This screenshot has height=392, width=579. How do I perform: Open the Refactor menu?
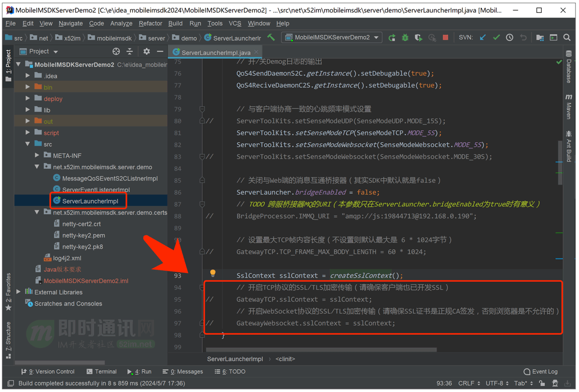pos(150,23)
